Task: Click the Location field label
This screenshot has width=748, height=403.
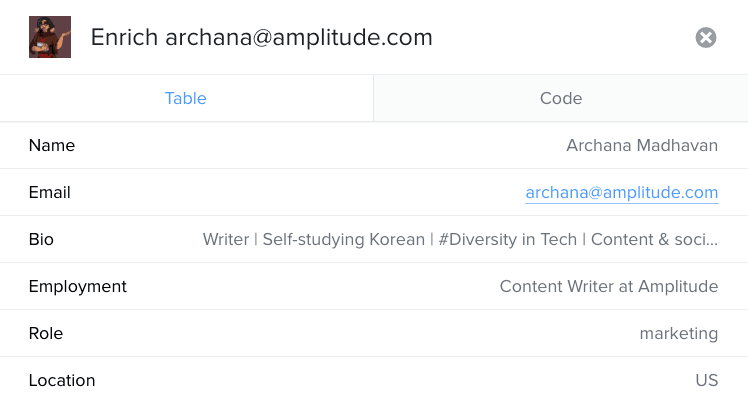Action: 62,381
